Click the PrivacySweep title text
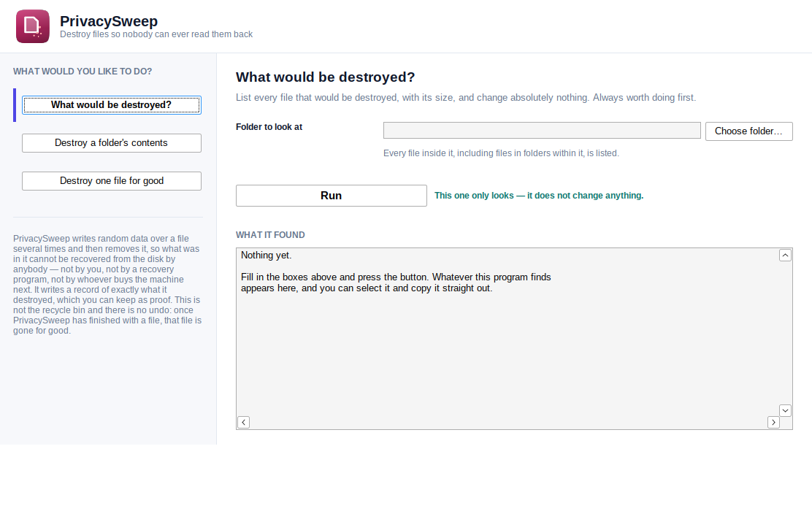This screenshot has height=530, width=812. coord(109,21)
